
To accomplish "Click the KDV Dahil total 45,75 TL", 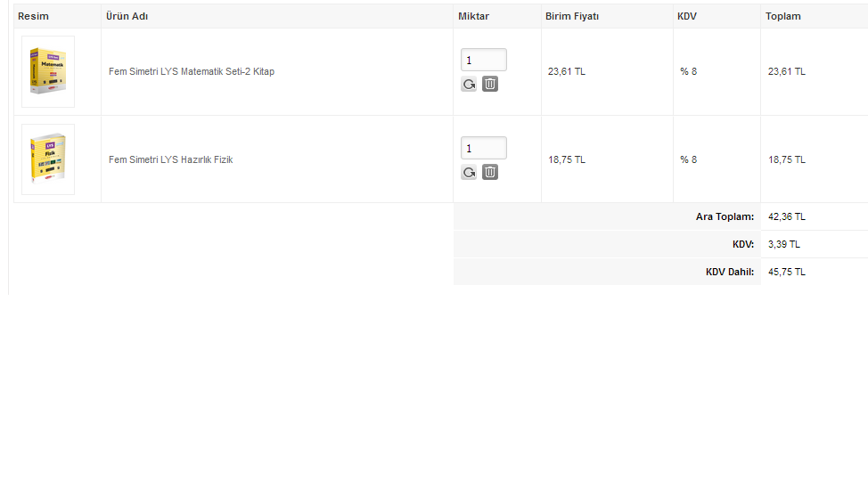I will coord(786,272).
